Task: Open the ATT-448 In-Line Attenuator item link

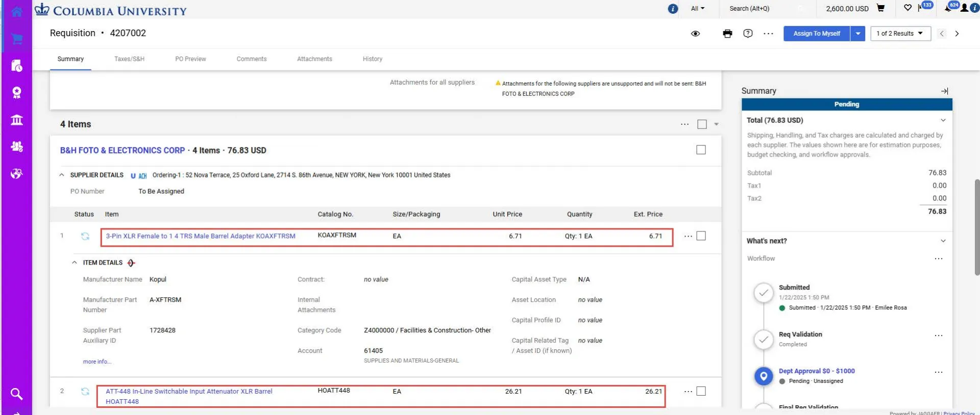Action: click(x=189, y=396)
